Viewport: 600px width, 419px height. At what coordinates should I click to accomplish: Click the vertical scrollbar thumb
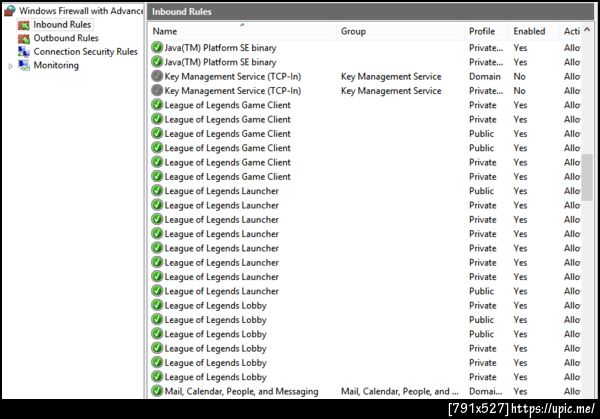[x=587, y=177]
